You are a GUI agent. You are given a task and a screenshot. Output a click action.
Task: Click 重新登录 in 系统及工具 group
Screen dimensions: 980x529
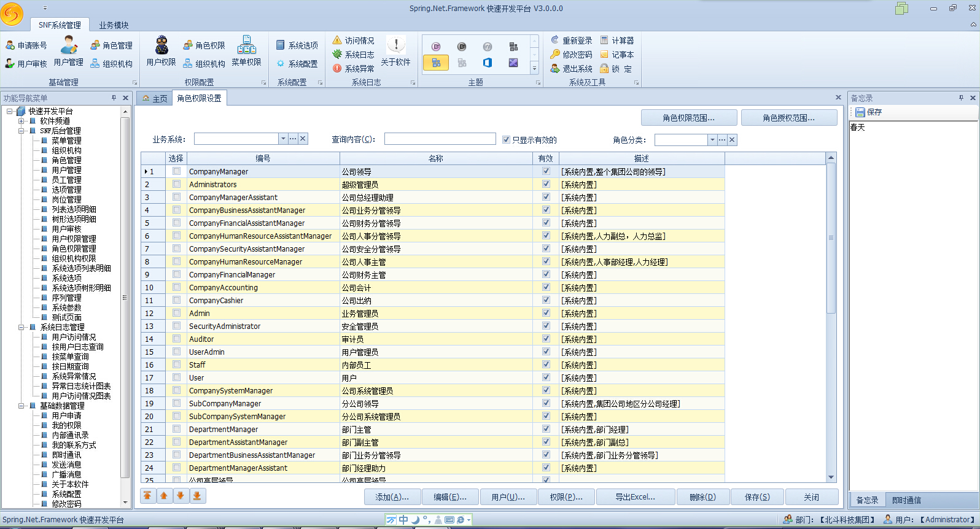572,41
